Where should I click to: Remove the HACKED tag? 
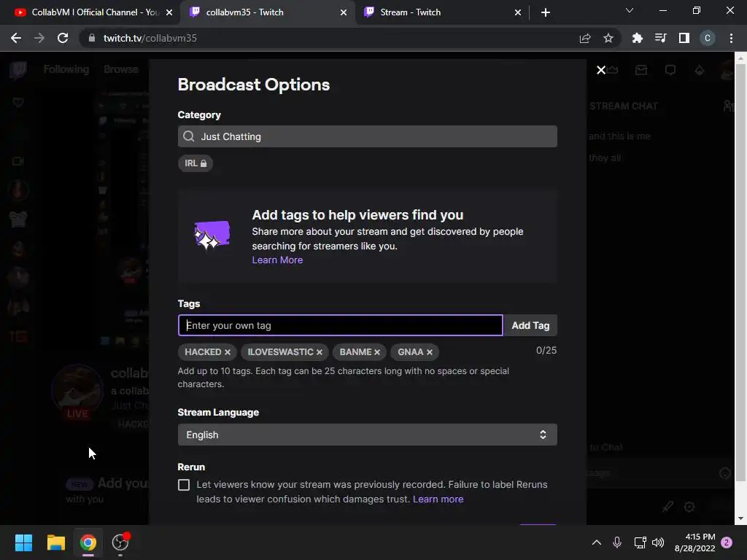[228, 352]
